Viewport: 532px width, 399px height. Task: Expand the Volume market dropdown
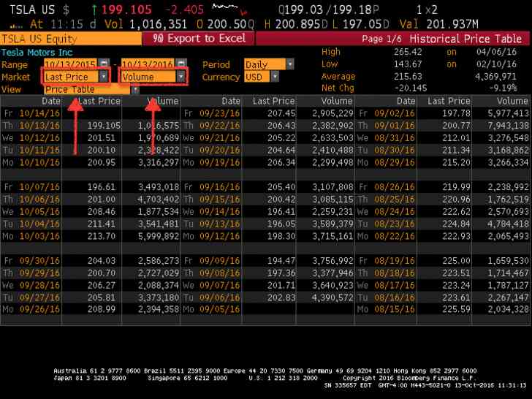181,77
